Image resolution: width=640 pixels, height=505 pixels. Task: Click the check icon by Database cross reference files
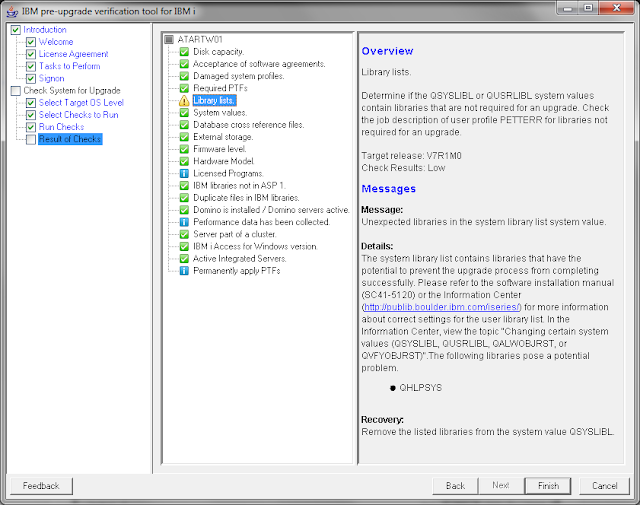pyautogui.click(x=184, y=125)
